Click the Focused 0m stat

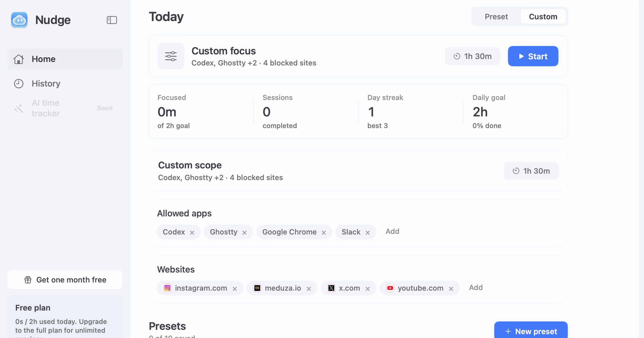click(x=174, y=112)
